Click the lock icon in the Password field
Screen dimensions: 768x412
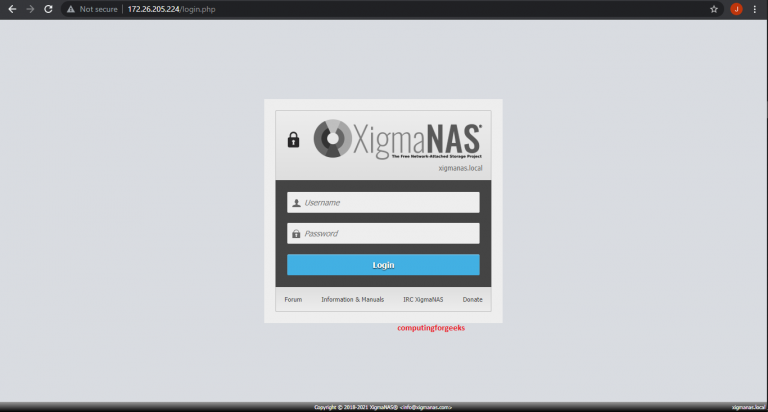(x=296, y=234)
